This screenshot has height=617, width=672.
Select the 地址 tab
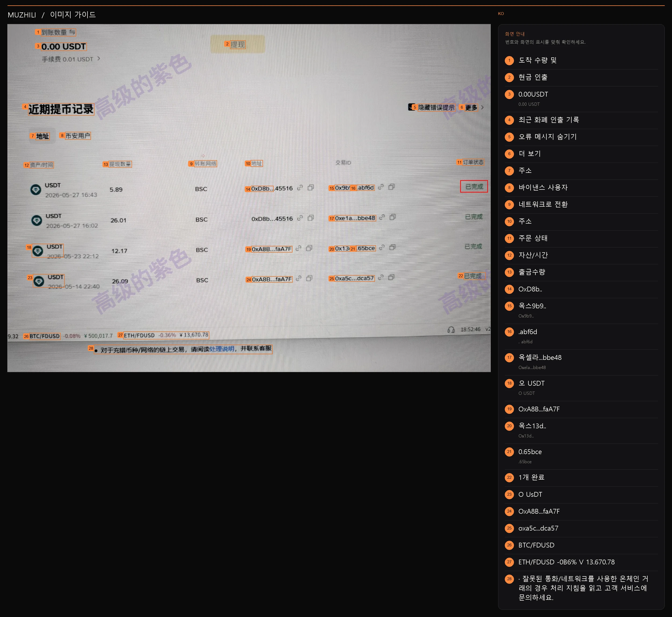tap(42, 136)
